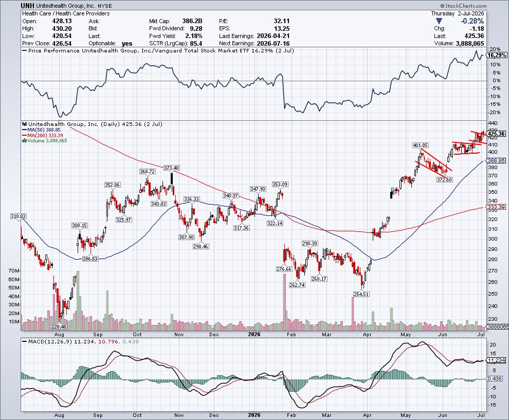This screenshot has width=509, height=420.
Task: Click the Open value 428.13
Action: click(62, 21)
